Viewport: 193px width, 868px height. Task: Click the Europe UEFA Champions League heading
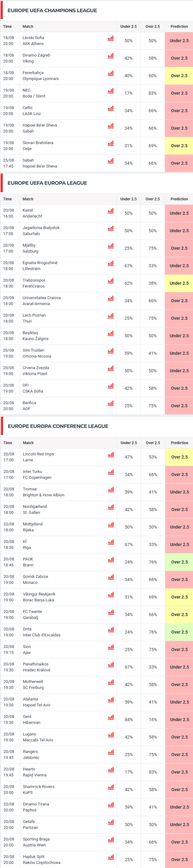pyautogui.click(x=52, y=10)
